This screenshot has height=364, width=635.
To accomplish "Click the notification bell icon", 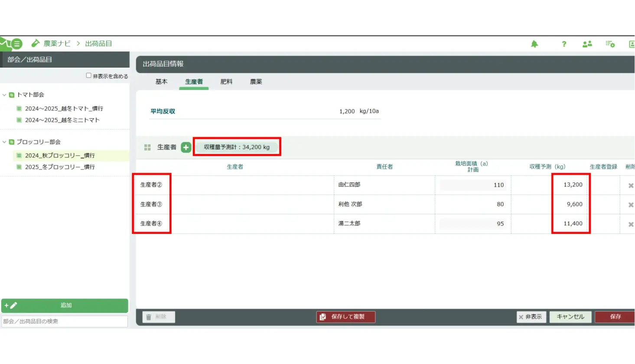I will click(534, 44).
